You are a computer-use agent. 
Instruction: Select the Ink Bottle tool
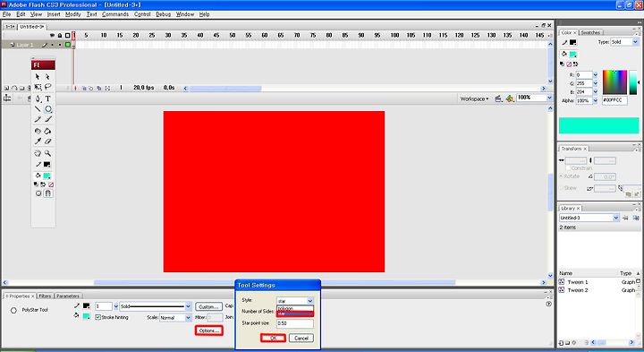coord(38,131)
